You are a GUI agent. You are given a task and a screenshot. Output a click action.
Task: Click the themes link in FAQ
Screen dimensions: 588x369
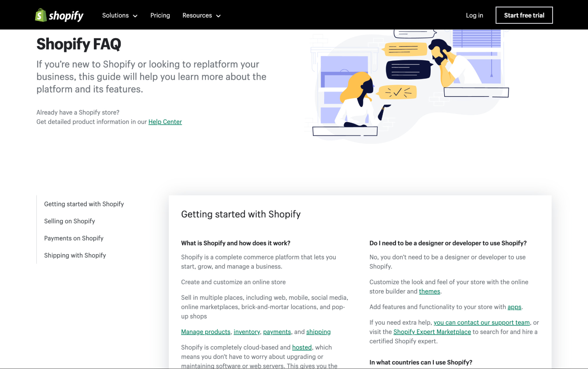click(x=429, y=291)
